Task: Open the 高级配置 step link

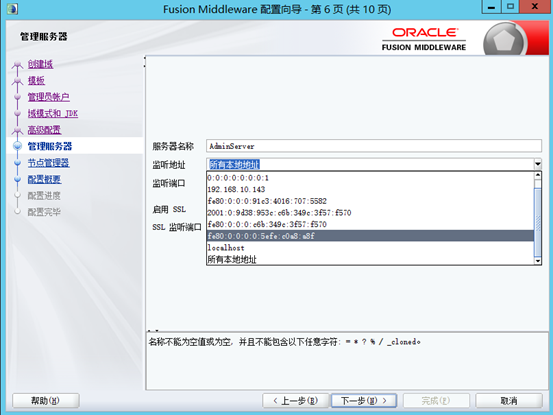Action: coord(44,130)
